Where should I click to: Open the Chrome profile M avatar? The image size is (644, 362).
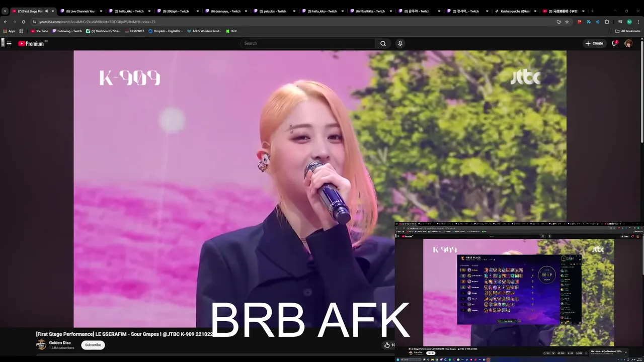(629, 22)
